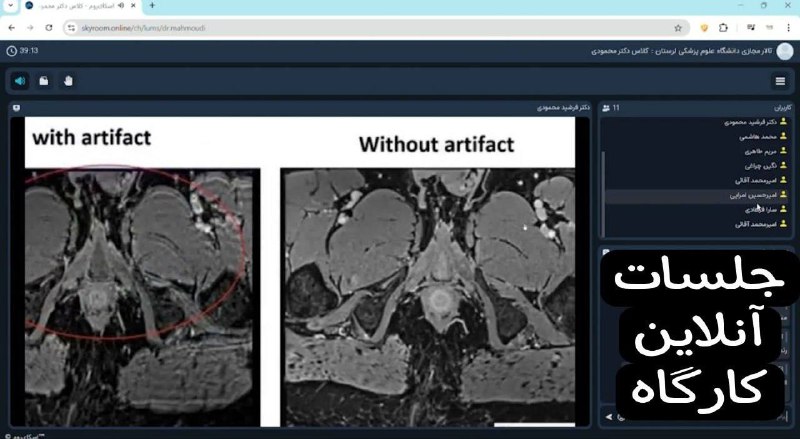Click the highlighted user امیرحسین امرایی

pyautogui.click(x=740, y=195)
